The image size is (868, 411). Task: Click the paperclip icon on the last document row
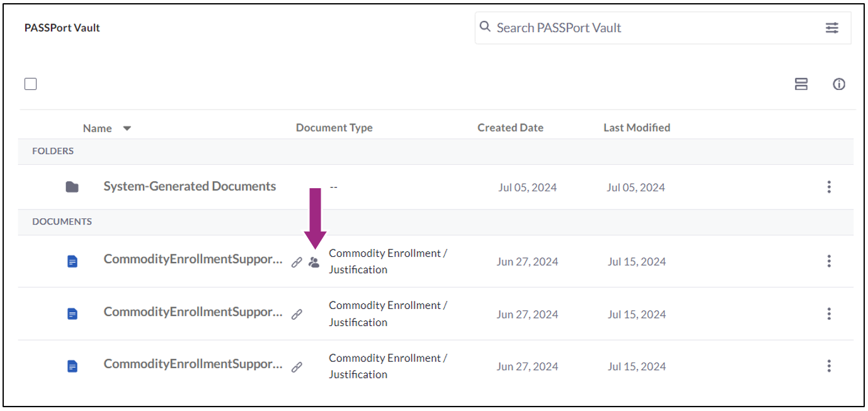click(x=296, y=367)
